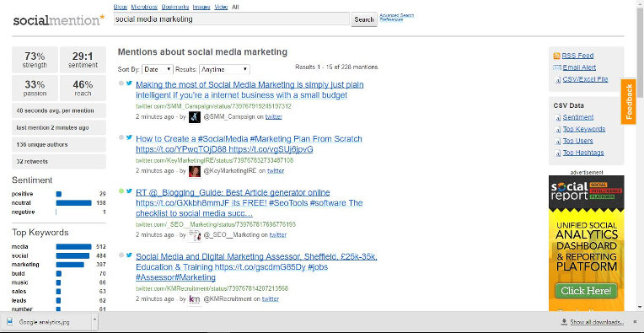Click the neutral sentiment bar
Viewport: 644px width, 333px height.
[73, 203]
